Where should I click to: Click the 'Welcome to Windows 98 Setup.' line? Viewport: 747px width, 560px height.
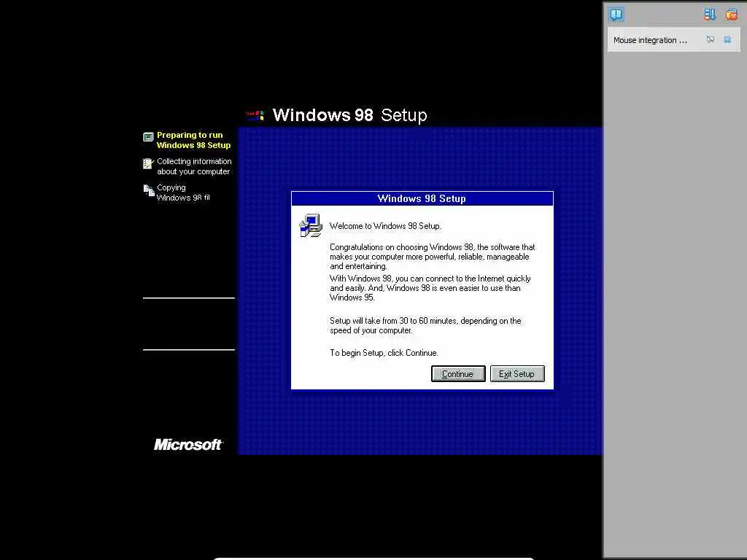(x=385, y=226)
